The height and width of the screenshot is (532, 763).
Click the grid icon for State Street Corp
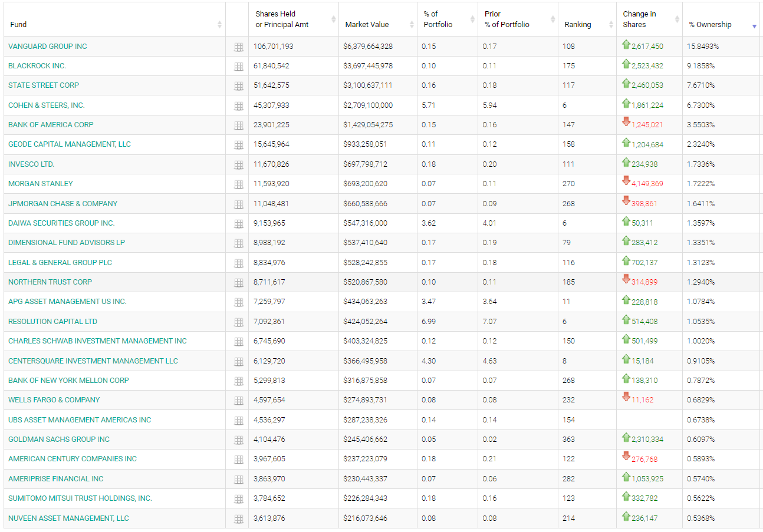239,86
